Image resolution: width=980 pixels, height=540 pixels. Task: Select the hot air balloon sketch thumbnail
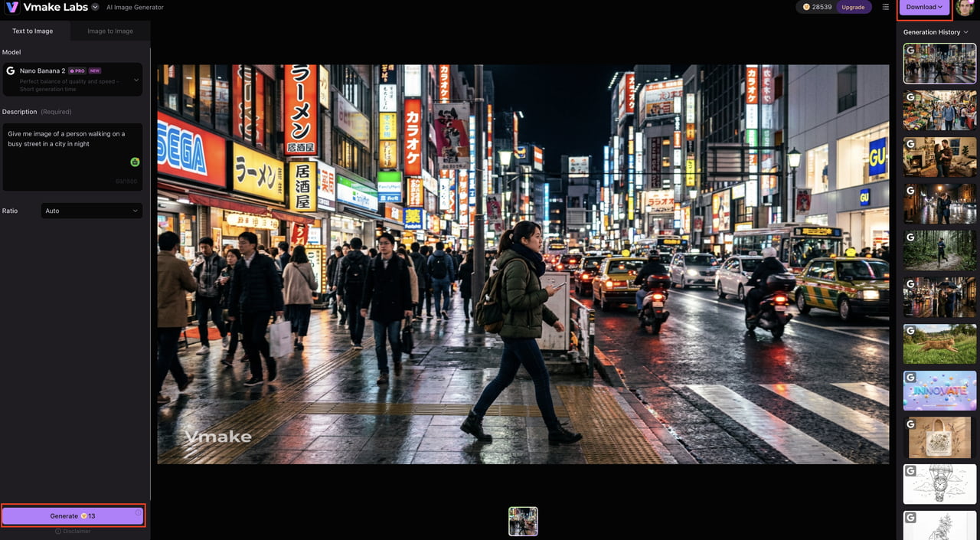point(939,484)
